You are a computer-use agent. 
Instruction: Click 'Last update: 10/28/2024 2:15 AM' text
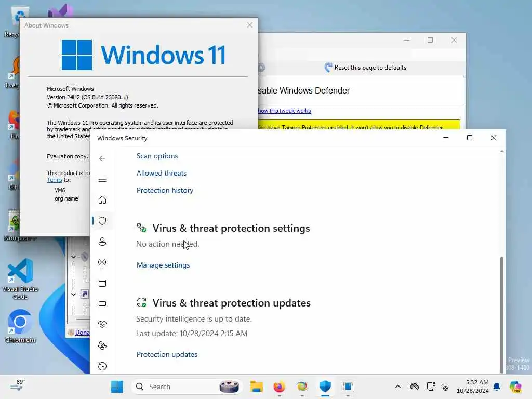point(192,334)
